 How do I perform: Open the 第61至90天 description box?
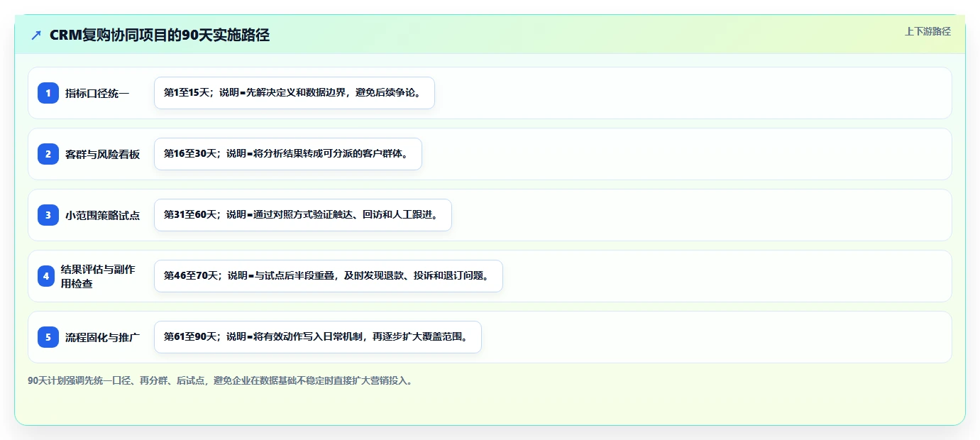pos(318,337)
